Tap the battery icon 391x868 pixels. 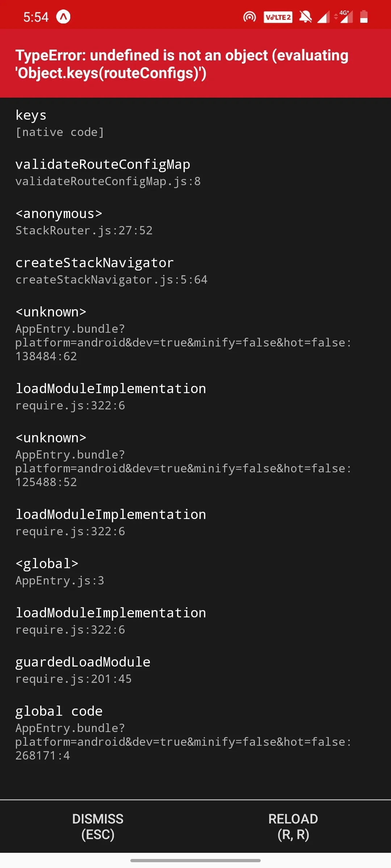[364, 17]
